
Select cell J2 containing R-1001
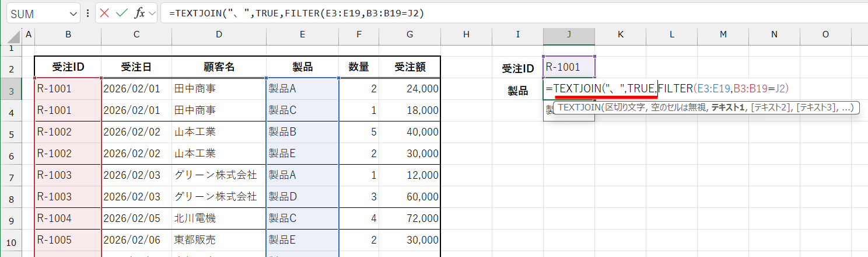(569, 67)
